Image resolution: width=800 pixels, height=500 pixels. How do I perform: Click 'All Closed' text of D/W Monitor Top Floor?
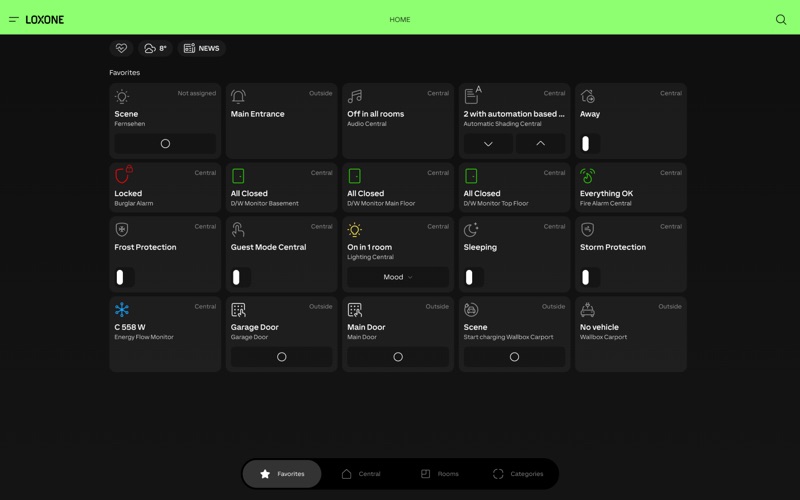tap(482, 193)
